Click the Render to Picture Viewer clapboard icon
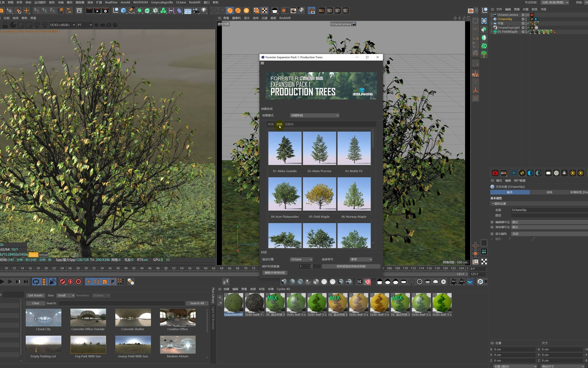The width and height of the screenshot is (588, 368). [x=97, y=10]
